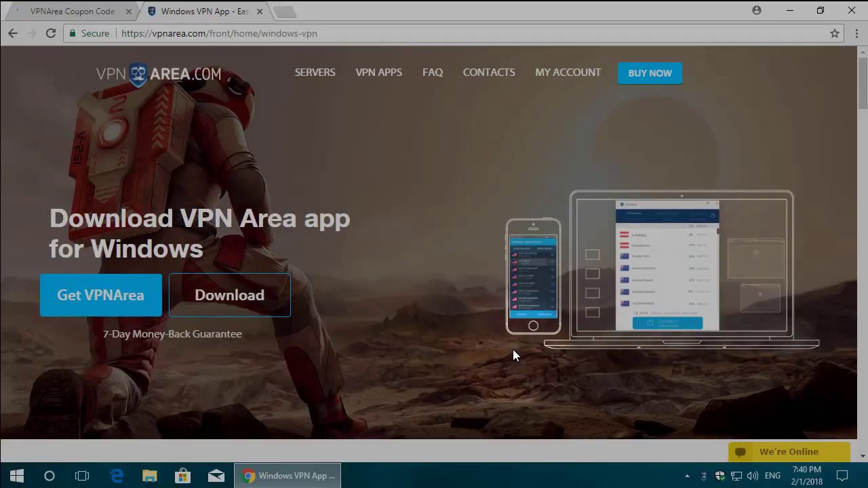Open the Windows Start menu
868x488 pixels.
coord(16,476)
